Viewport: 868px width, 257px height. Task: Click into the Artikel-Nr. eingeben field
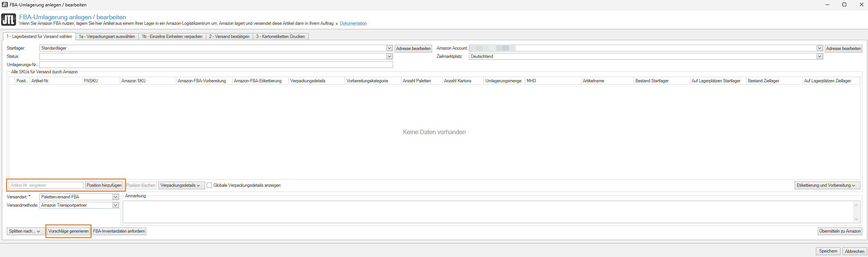tap(46, 185)
